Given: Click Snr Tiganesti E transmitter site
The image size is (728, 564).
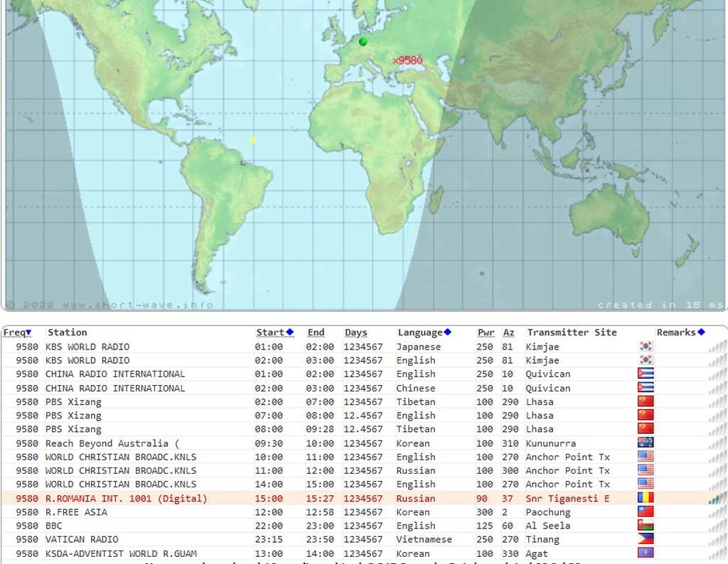Looking at the screenshot, I should click(567, 499).
